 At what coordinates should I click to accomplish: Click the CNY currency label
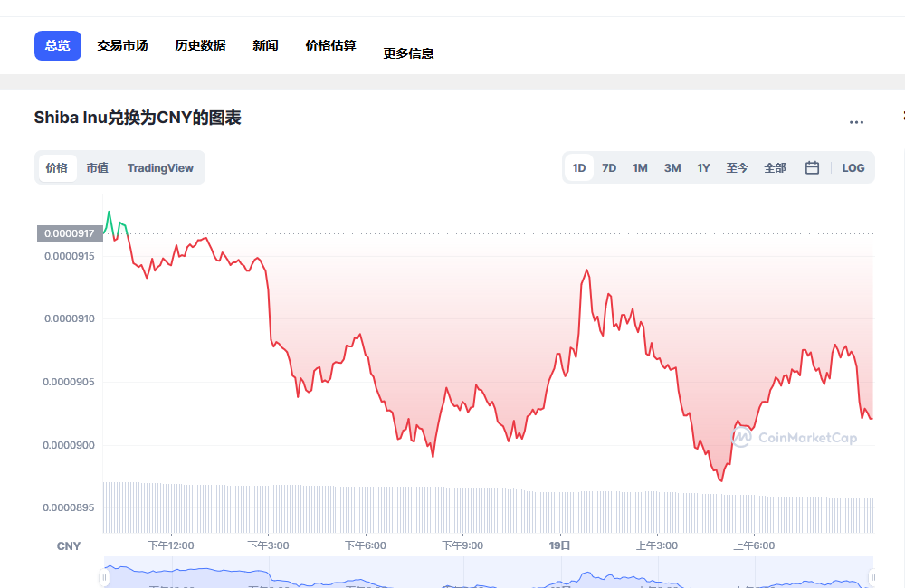pyautogui.click(x=69, y=546)
